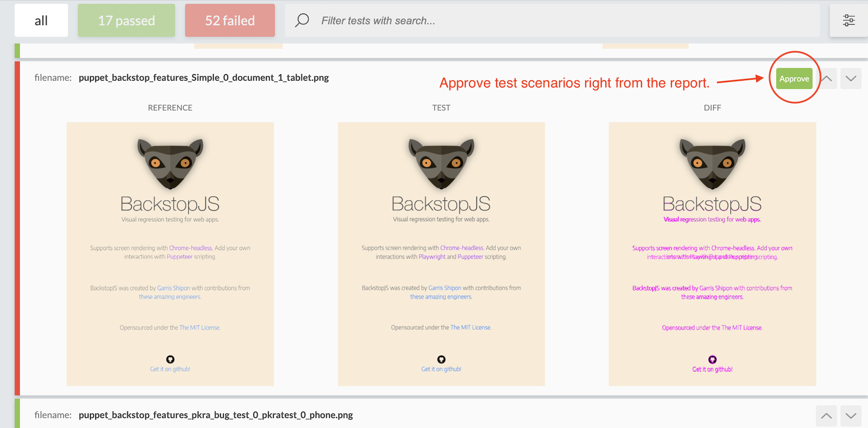Click the TEST column heading
Image resolution: width=868 pixels, height=428 pixels.
click(441, 108)
